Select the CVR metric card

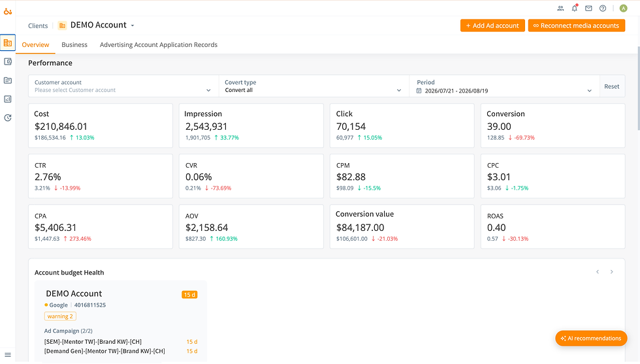(251, 176)
